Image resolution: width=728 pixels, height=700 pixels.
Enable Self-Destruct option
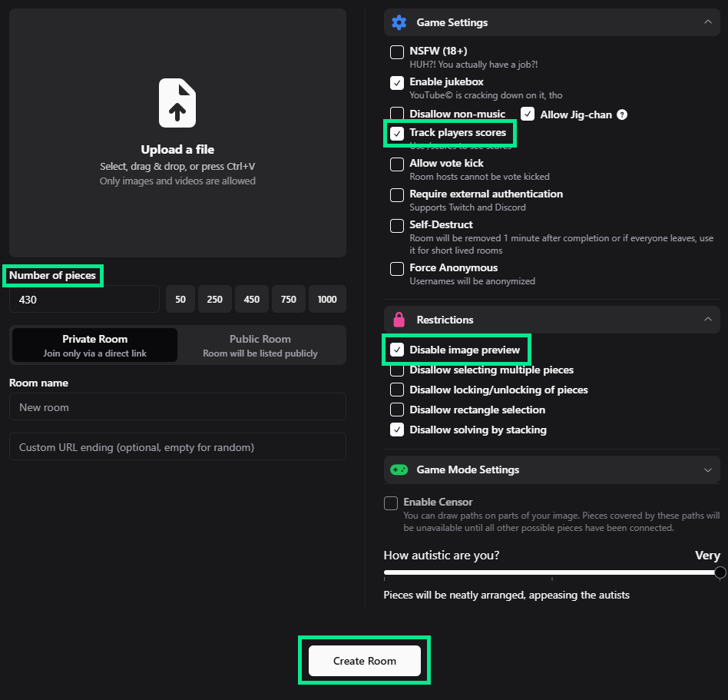pyautogui.click(x=397, y=225)
